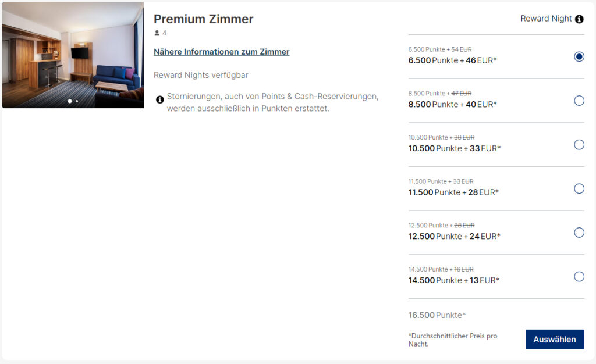596x364 pixels.
Task: Click the guest capacity person icon
Action: point(157,33)
